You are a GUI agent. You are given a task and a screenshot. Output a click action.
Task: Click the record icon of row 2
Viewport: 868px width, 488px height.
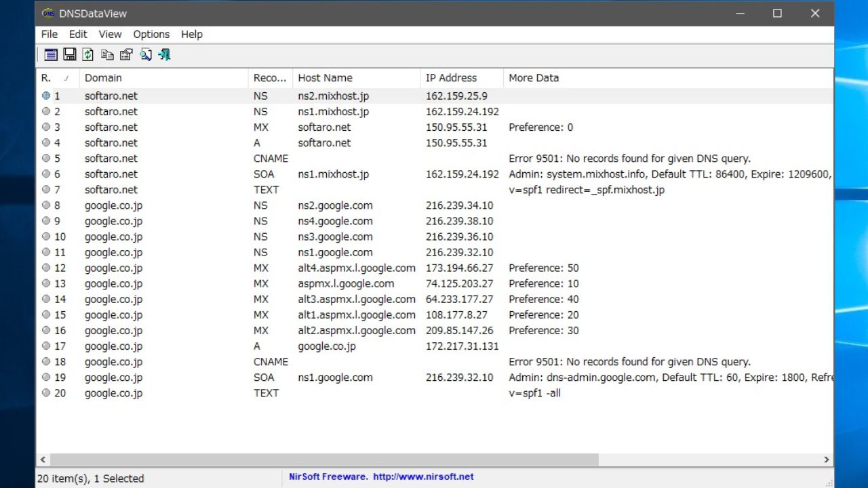[46, 112]
